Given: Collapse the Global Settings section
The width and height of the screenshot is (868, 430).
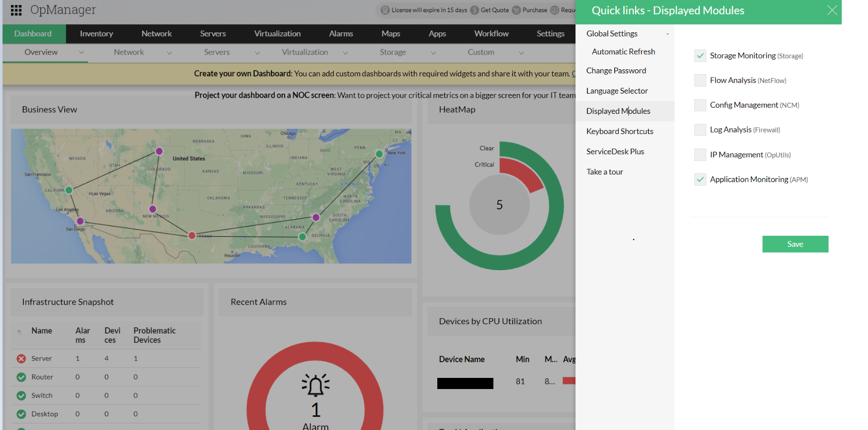Looking at the screenshot, I should (x=667, y=34).
